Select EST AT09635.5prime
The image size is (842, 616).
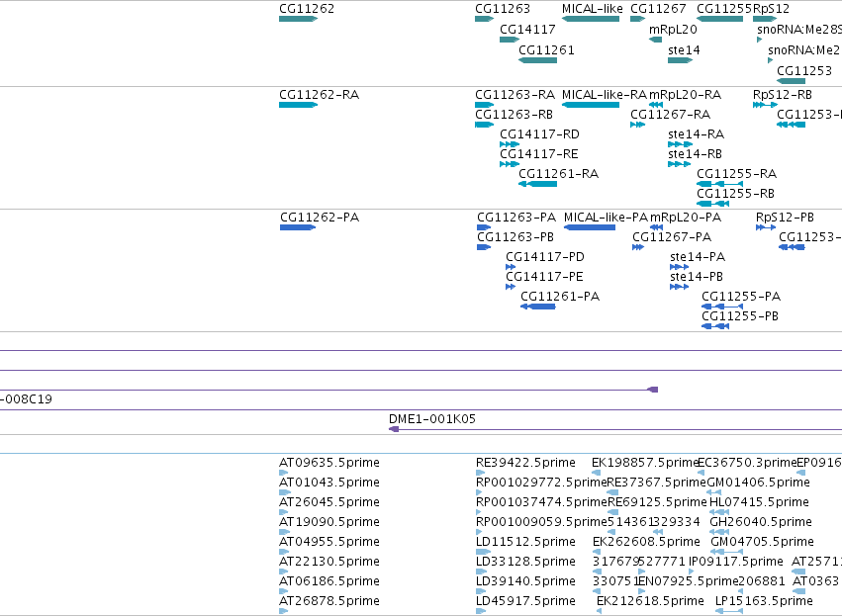[329, 463]
